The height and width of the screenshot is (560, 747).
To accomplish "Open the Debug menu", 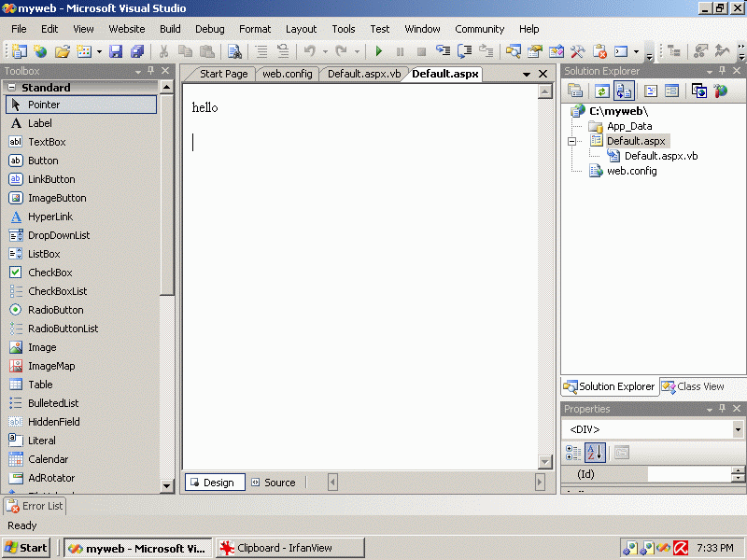I will (x=209, y=29).
